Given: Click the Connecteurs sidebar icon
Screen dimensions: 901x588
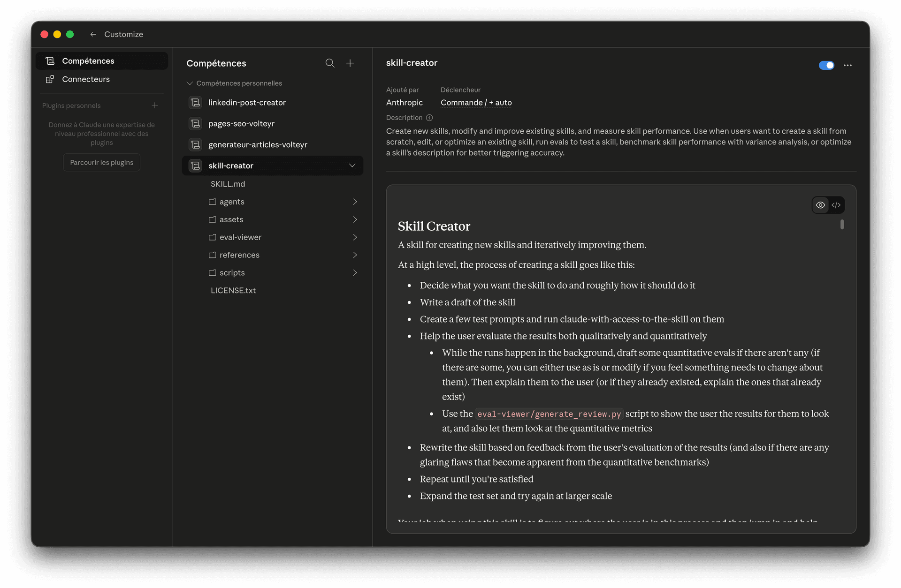Looking at the screenshot, I should coord(50,79).
